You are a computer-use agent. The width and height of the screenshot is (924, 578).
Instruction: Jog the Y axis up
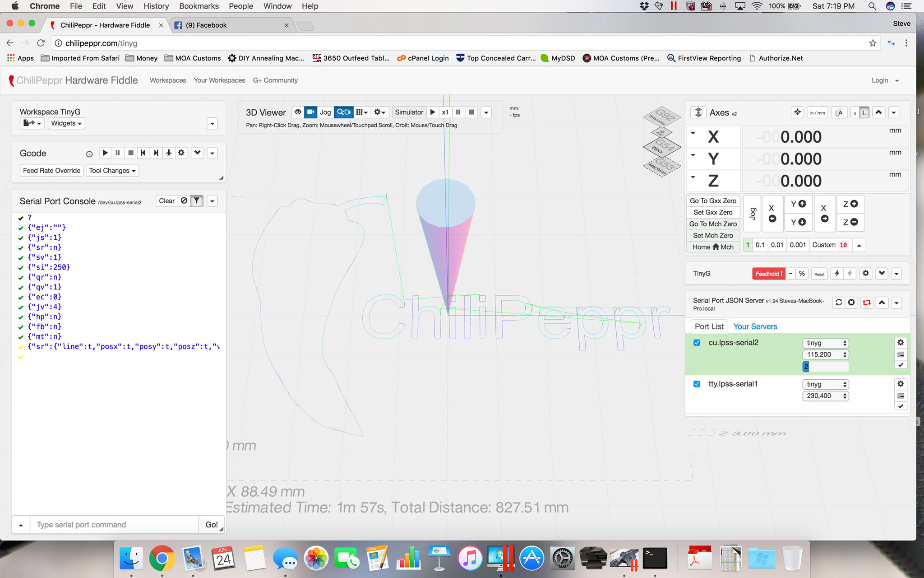(798, 204)
